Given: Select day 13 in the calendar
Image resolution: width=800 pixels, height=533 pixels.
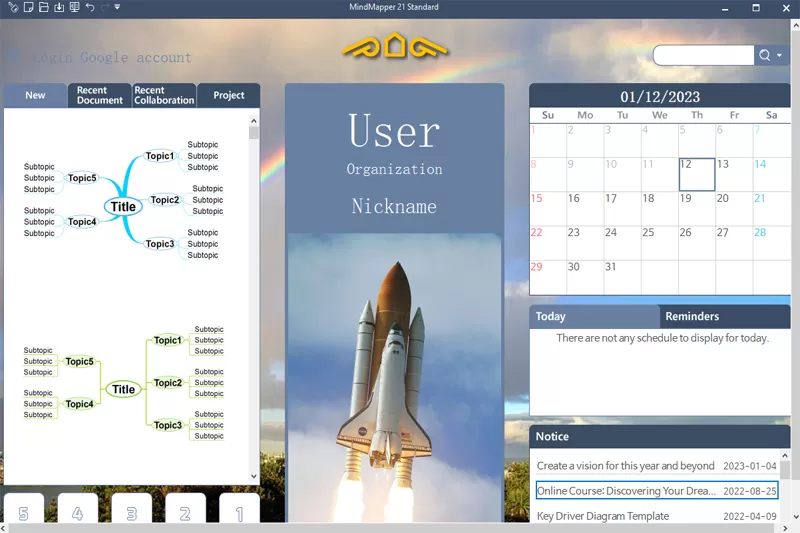Looking at the screenshot, I should (734, 174).
